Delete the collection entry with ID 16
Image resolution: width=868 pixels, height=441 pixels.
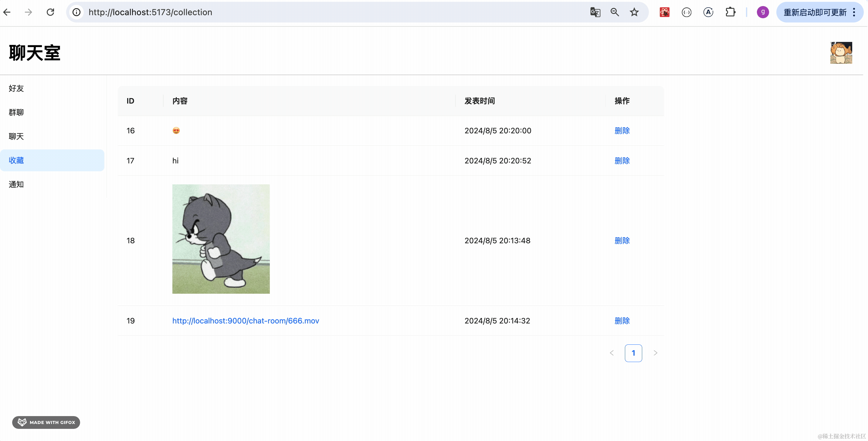(x=622, y=131)
